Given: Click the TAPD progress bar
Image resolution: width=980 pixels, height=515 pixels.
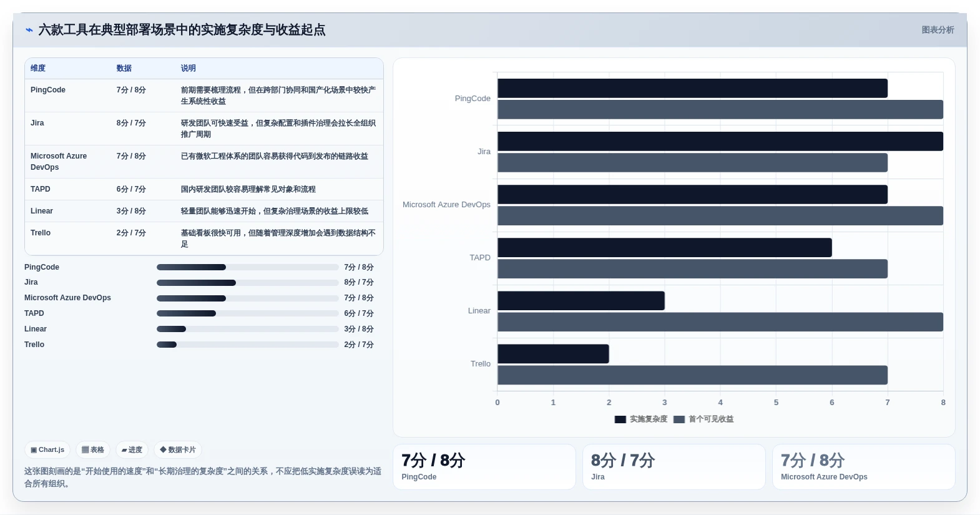Looking at the screenshot, I should click(247, 313).
